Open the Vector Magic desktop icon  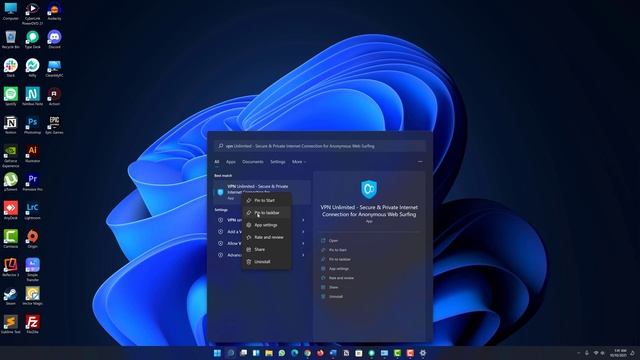click(32, 296)
